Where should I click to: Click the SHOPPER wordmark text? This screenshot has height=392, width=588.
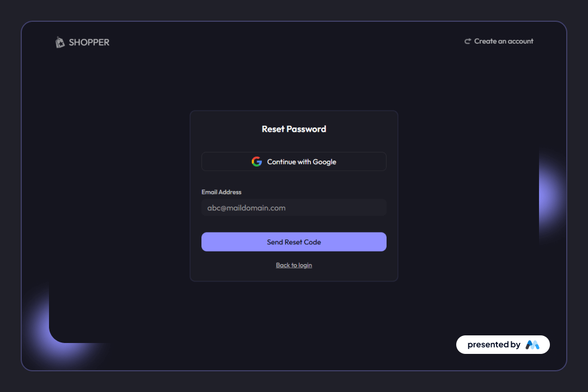[89, 42]
